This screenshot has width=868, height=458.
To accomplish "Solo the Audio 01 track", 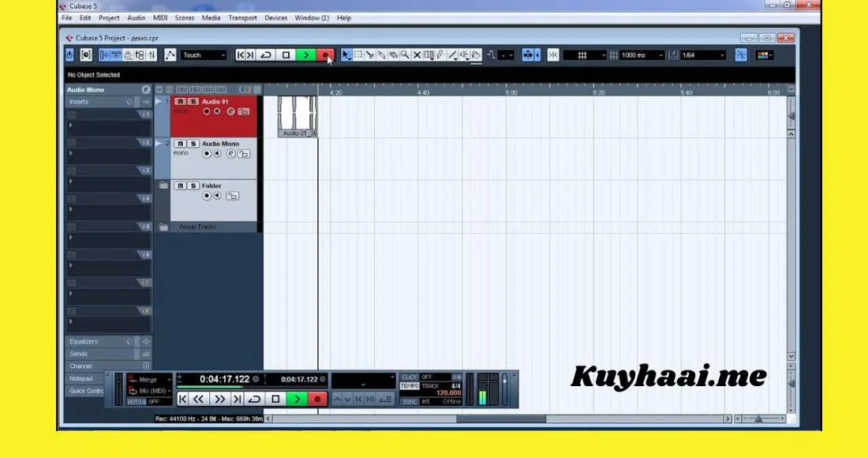I will [193, 102].
